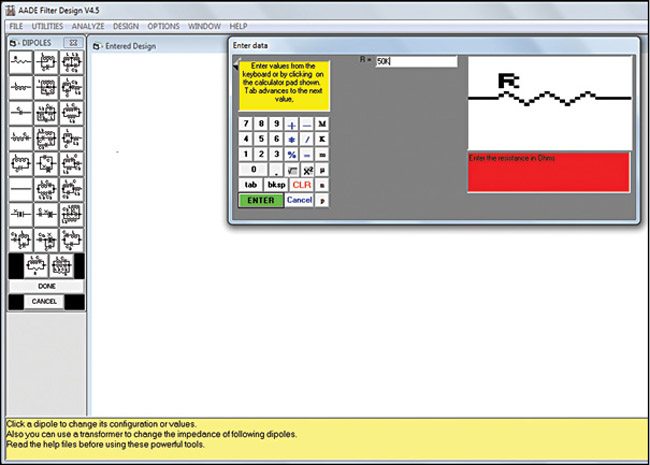
Task: Select the single resistor dipole icon
Action: tap(21, 62)
